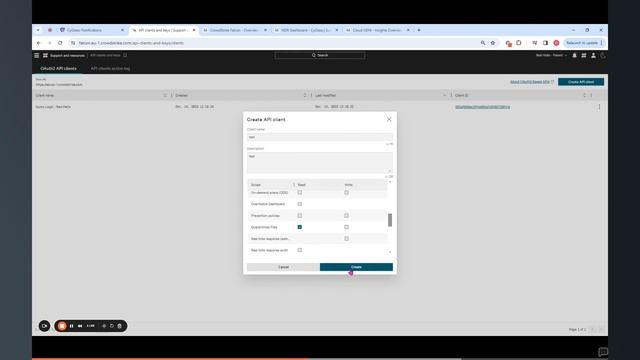Reload the page with browser refresh icon
The width and height of the screenshot is (640, 360).
point(60,43)
